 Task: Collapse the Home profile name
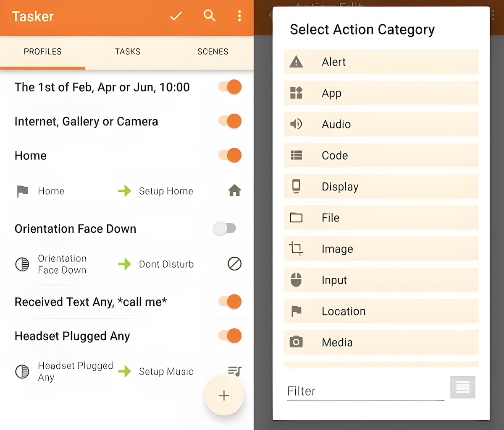31,156
